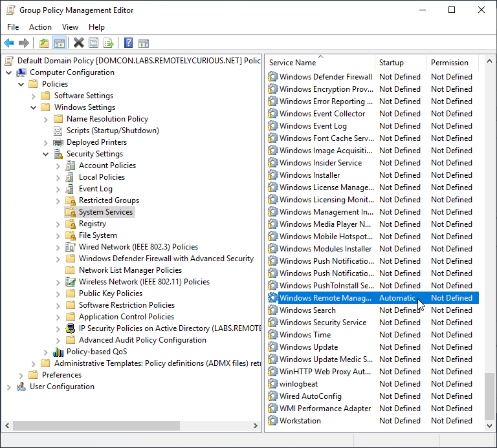497x448 pixels.
Task: Click the Automatic startup value cell
Action: pyautogui.click(x=397, y=298)
